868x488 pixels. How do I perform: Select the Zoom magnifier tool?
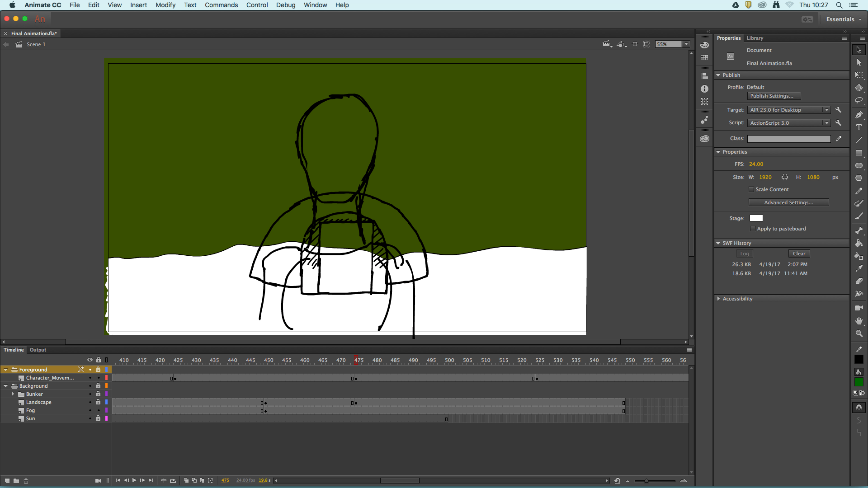tap(859, 333)
